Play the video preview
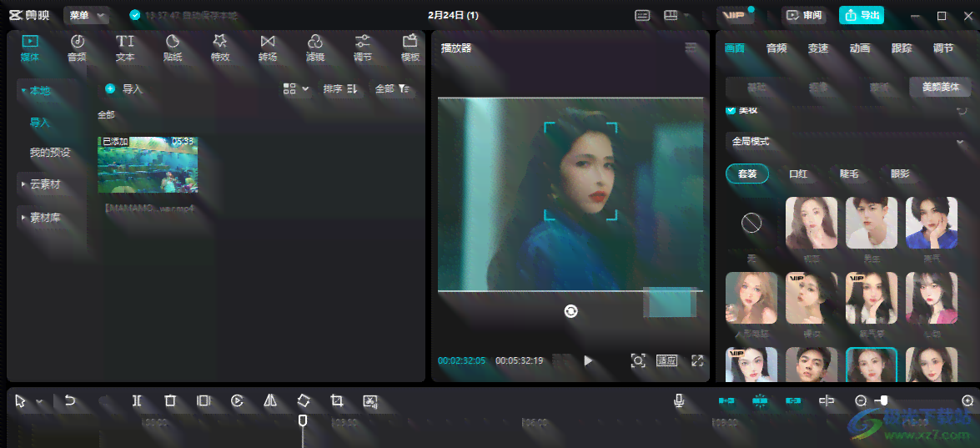Screen dimensions: 980x448 [588, 360]
